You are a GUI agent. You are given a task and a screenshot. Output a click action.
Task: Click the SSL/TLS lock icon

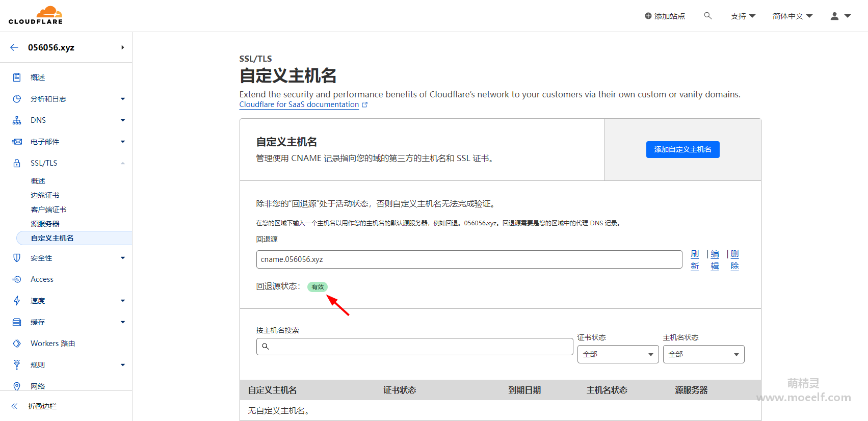click(x=17, y=163)
